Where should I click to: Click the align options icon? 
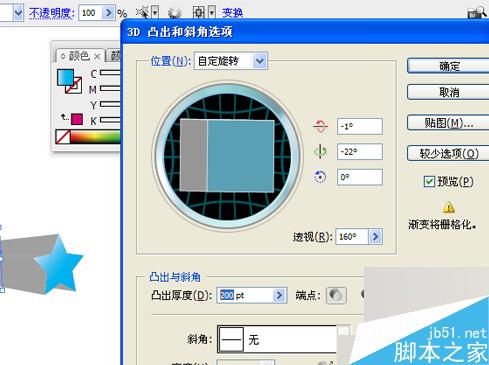[x=199, y=13]
